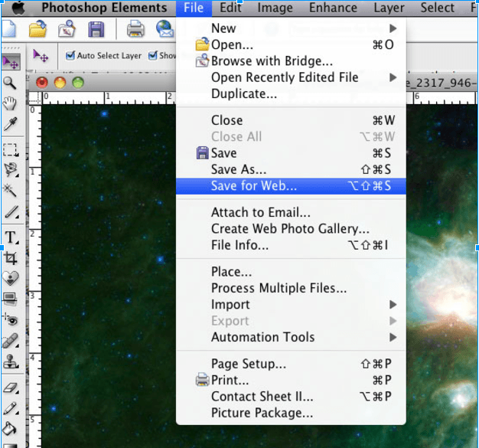Click the green zoom button of document window

(78, 83)
